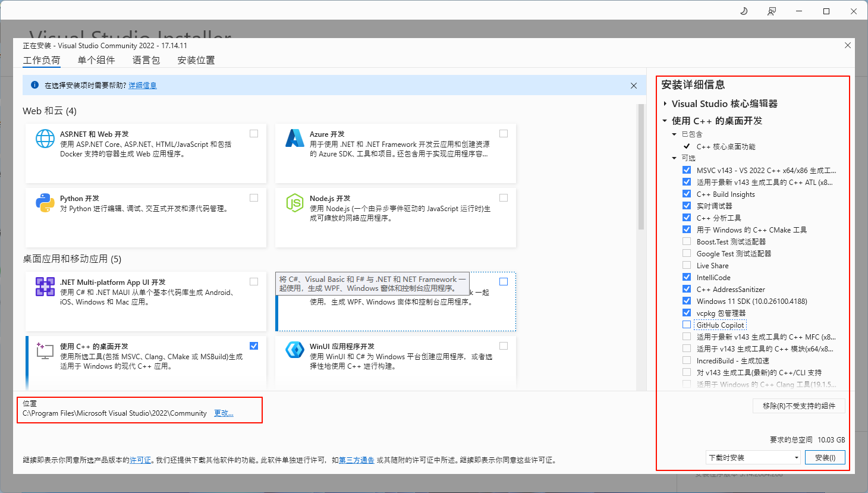Image resolution: width=868 pixels, height=493 pixels.
Task: Uncheck vcpkg package manager option
Action: tap(687, 313)
